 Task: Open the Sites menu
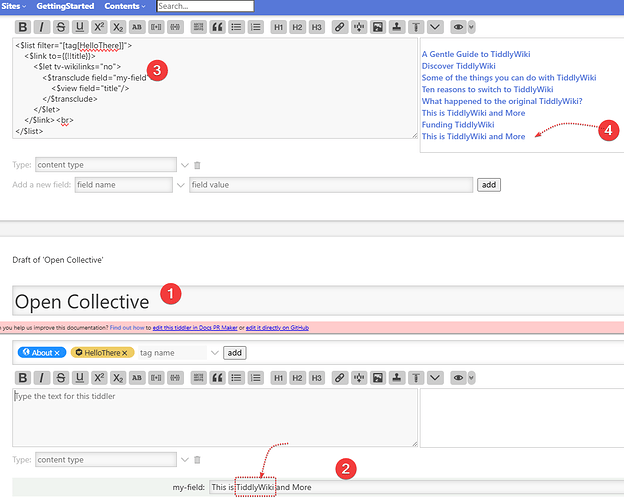[x=13, y=6]
